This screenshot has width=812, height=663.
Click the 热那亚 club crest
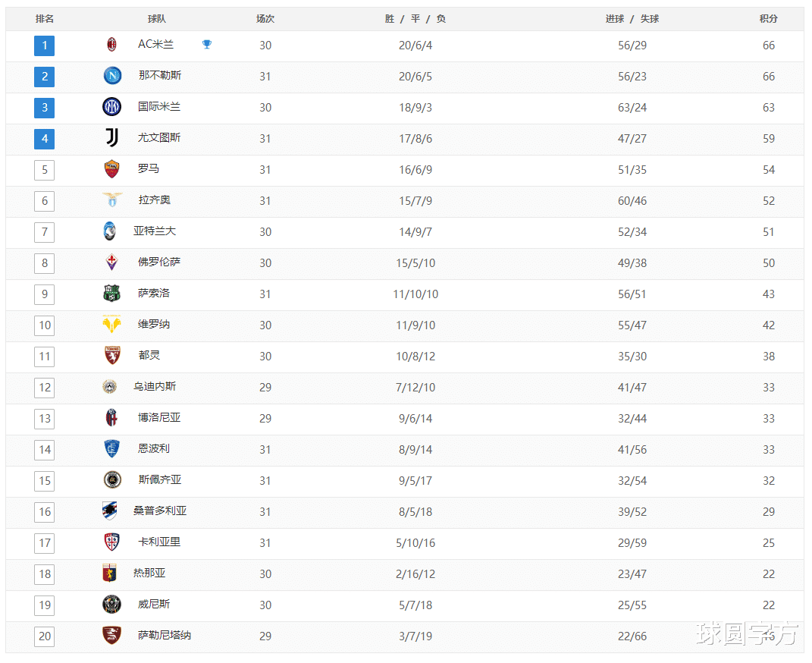pyautogui.click(x=110, y=573)
